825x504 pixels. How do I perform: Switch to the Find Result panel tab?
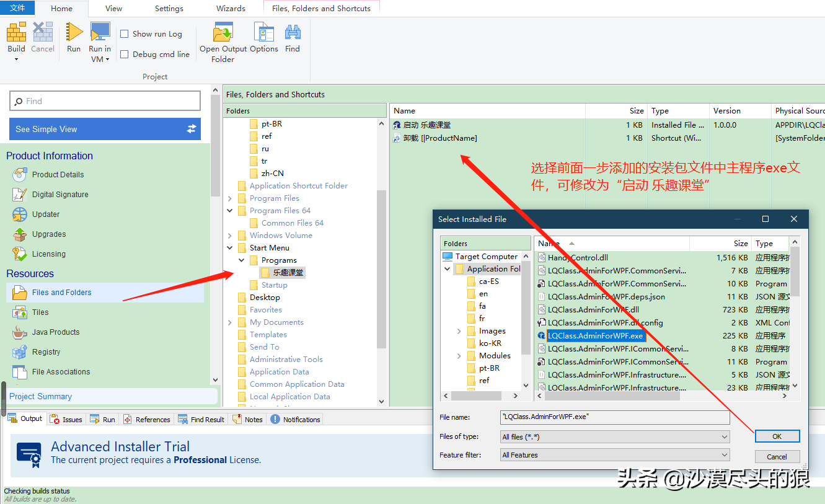tap(201, 420)
